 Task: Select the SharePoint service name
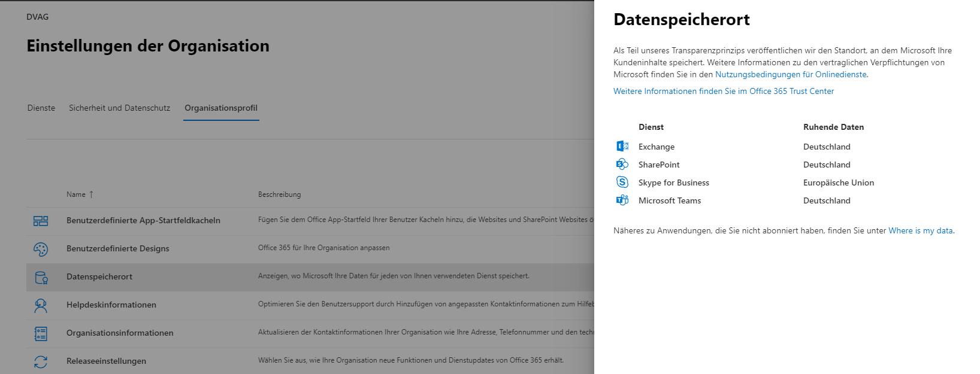pos(659,165)
